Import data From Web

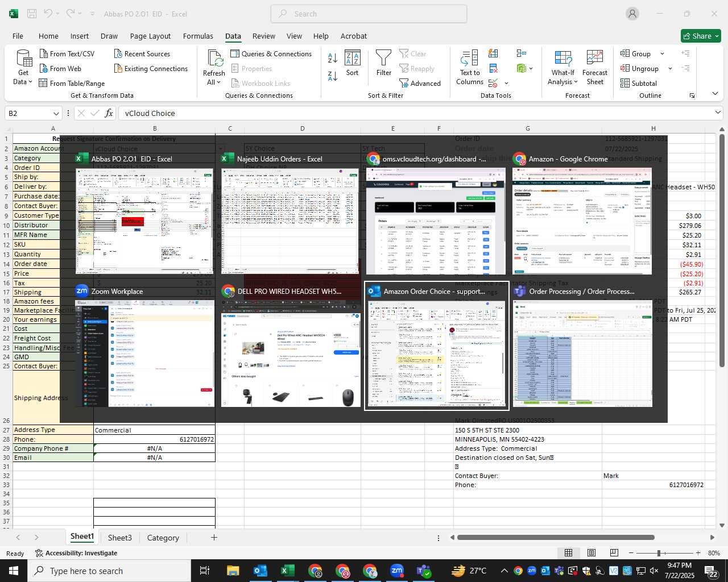click(x=60, y=68)
